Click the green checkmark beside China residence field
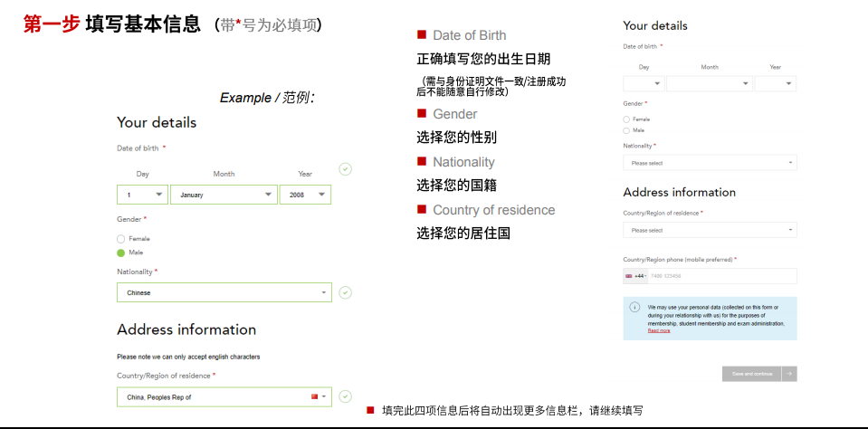Viewport: 868px width, 429px height. click(x=345, y=396)
